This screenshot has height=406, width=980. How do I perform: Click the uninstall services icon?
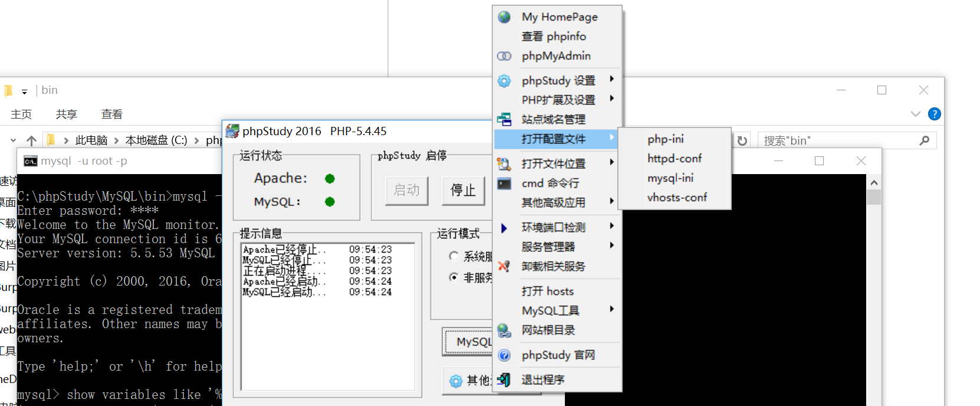point(504,266)
